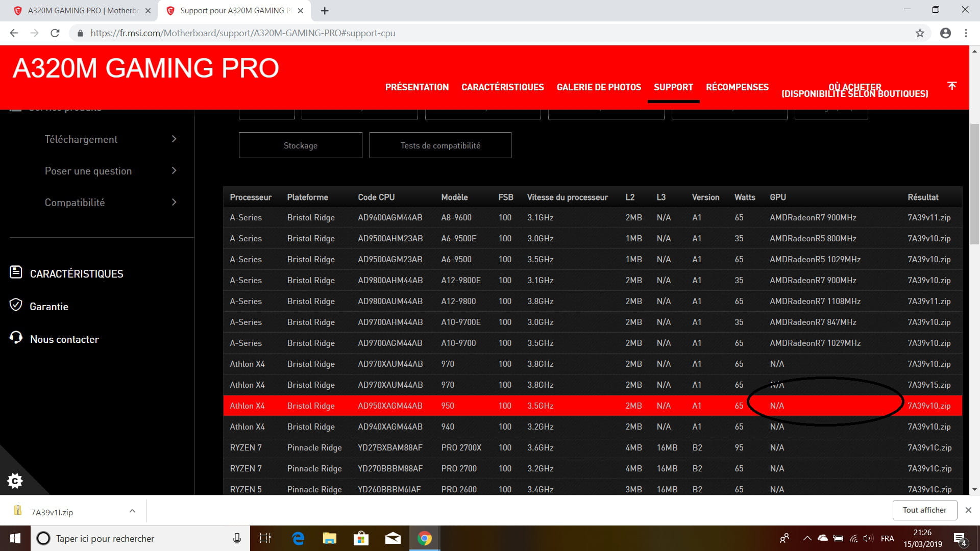Click the scroll-to-top arrow in red header
Viewport: 980px width, 551px height.
click(x=952, y=86)
